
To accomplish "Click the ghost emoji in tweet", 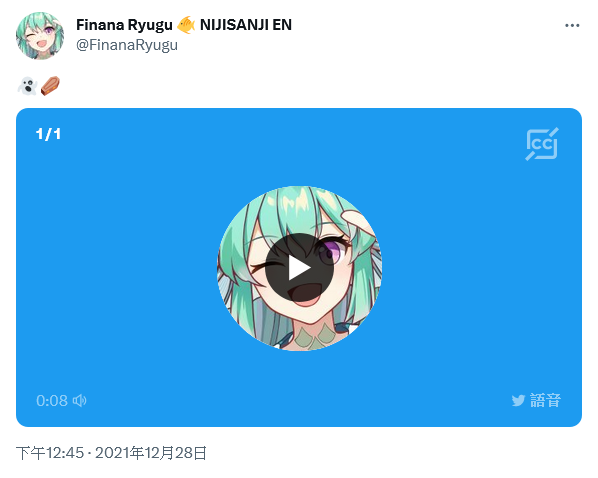I will (x=27, y=86).
